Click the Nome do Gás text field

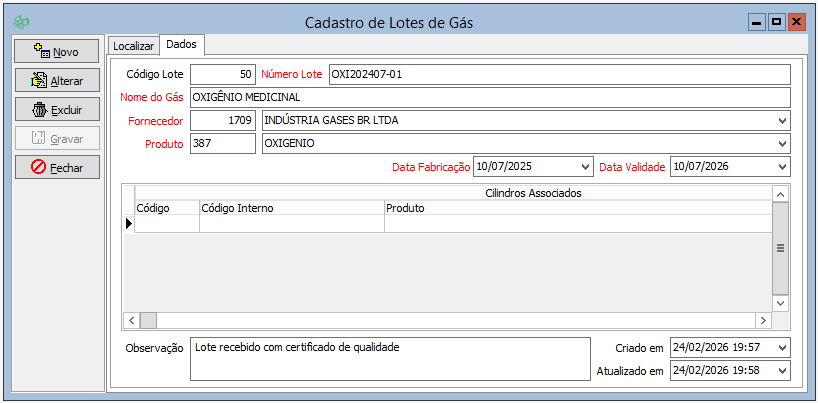coord(488,98)
